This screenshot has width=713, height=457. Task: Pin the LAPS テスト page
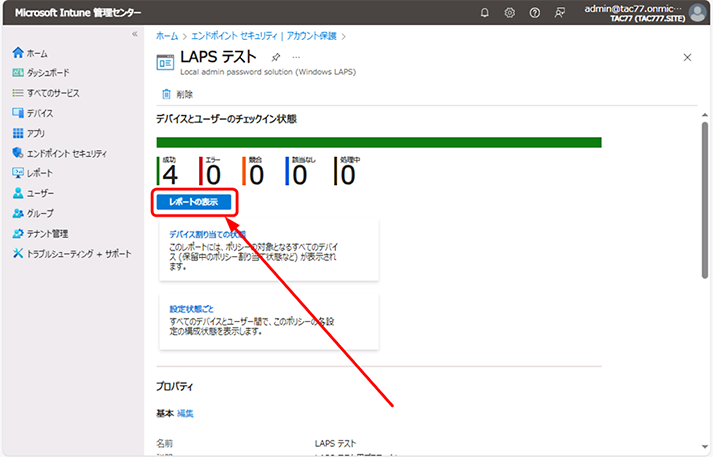pos(276,57)
